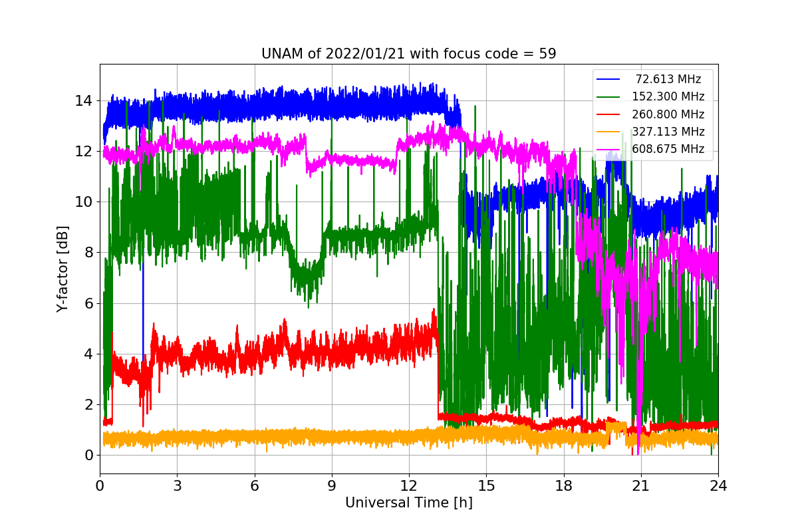Click the y-axis tick label '8'
The image size is (798, 532).
point(88,253)
